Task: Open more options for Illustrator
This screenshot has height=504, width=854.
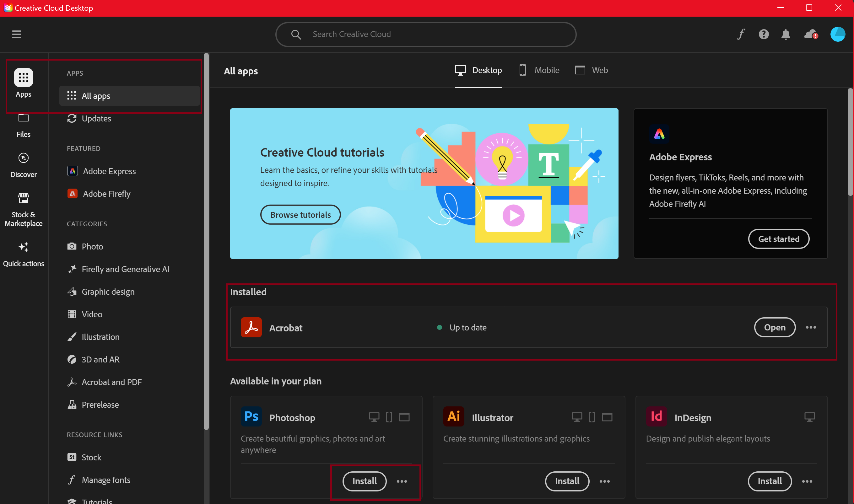Action: 604,482
